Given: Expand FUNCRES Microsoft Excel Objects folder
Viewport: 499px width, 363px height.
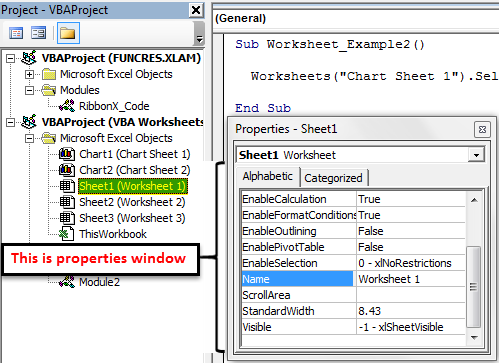Looking at the screenshot, I should [x=29, y=74].
